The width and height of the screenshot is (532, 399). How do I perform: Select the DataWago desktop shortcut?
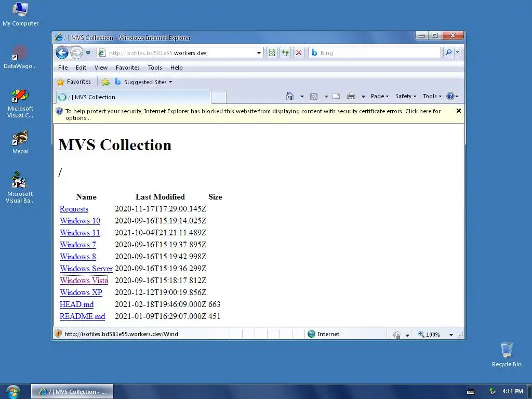tap(20, 57)
